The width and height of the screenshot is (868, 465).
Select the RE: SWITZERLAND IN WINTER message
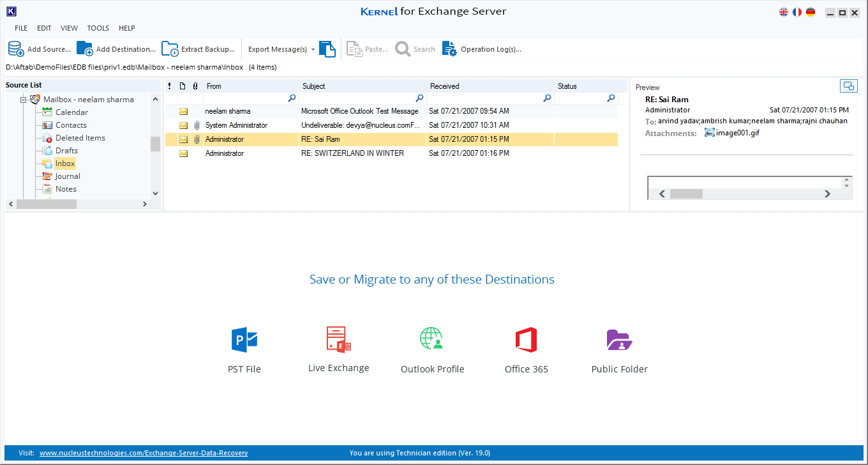(x=391, y=153)
